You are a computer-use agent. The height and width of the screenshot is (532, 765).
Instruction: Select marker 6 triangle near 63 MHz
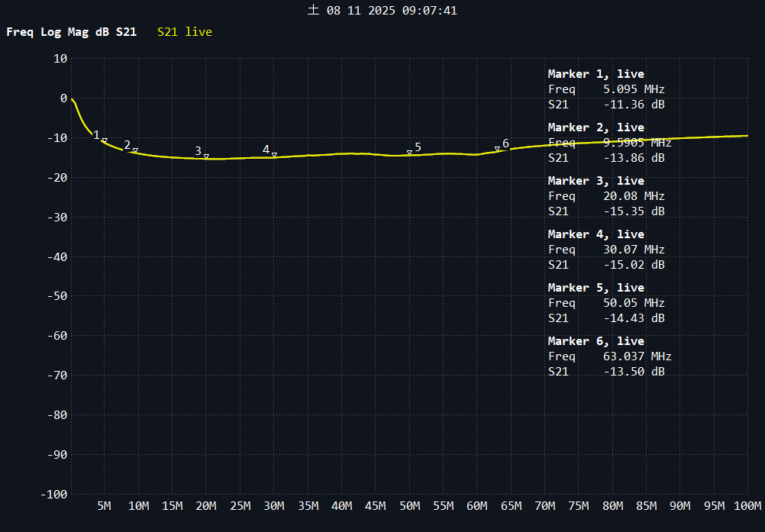pyautogui.click(x=497, y=149)
